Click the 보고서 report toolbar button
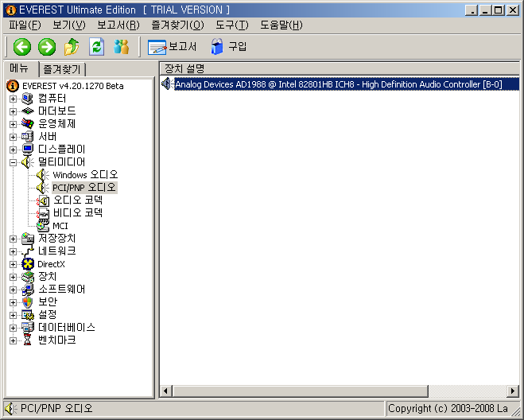 [x=172, y=47]
